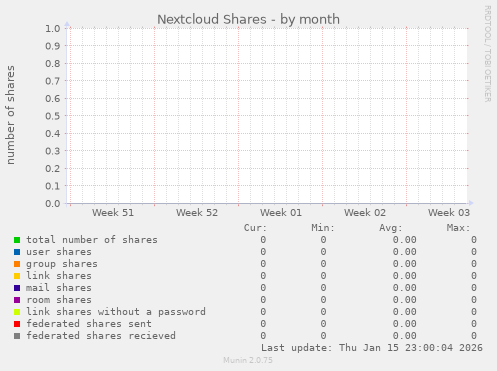Click the 'mail shares' legend label

[x=59, y=288]
